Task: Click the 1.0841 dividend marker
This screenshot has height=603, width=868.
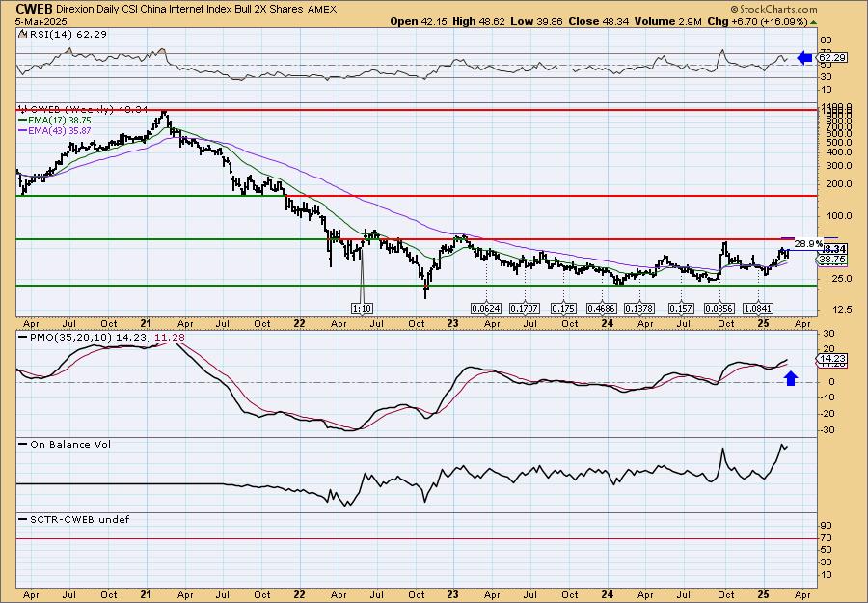Action: click(x=758, y=308)
